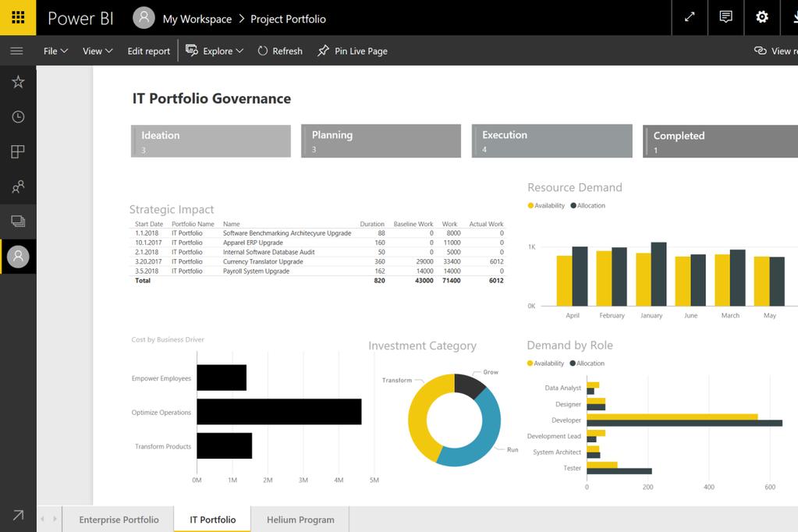Open Workspaces icon in sidebar
The width and height of the screenshot is (798, 532).
tap(18, 222)
